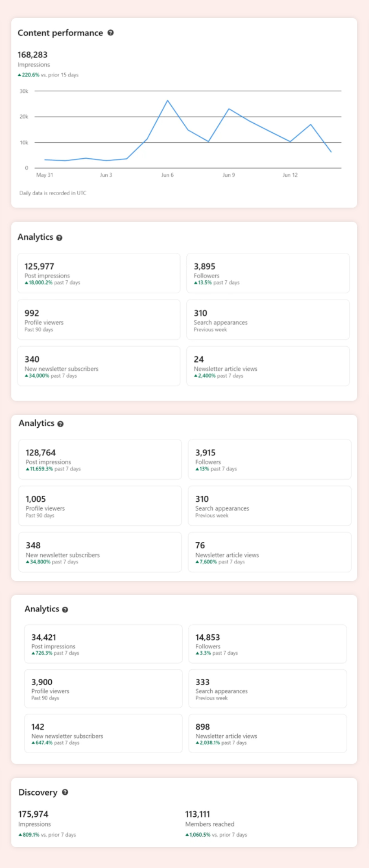The height and width of the screenshot is (868, 369).
Task: Select the 992 Profile viewers card
Action: click(x=99, y=320)
